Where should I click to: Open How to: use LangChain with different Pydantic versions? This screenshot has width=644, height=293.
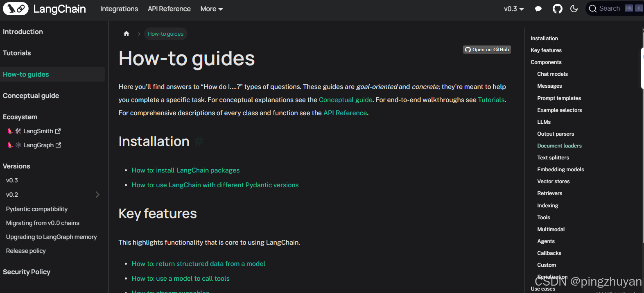pos(215,185)
